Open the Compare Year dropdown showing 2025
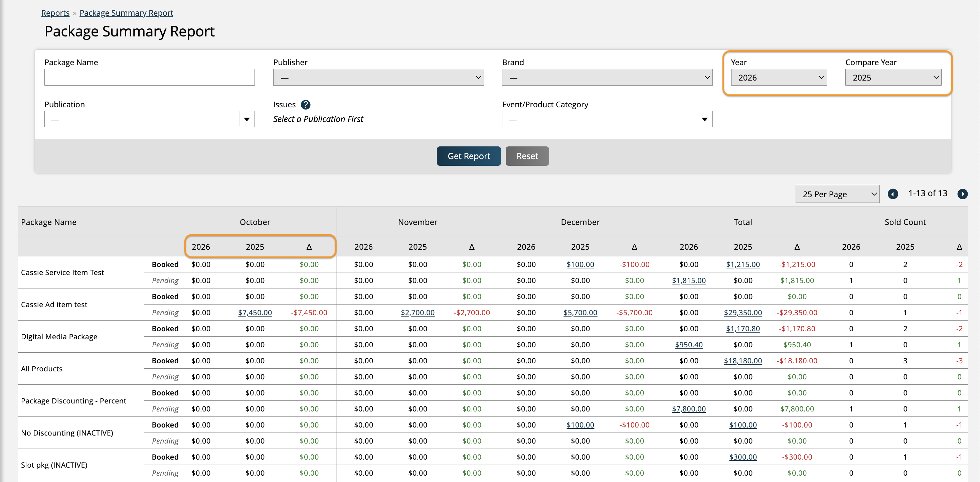980x482 pixels. [x=893, y=77]
